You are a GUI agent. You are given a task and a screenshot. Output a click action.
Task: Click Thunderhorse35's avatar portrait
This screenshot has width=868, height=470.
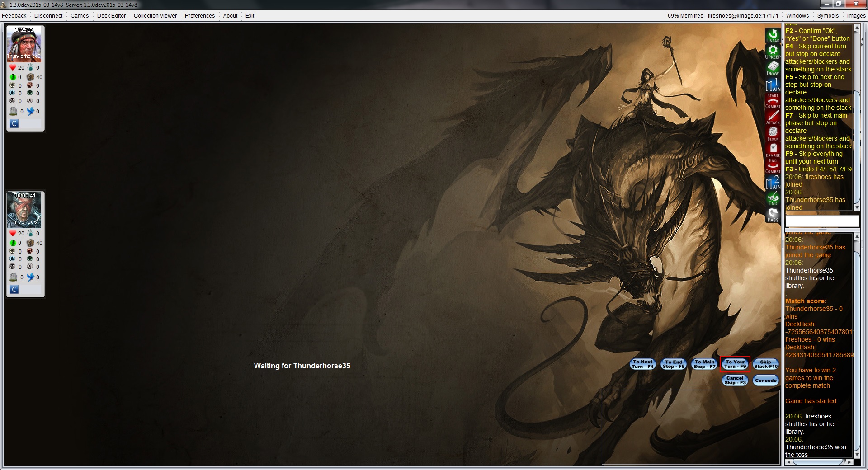(x=24, y=44)
